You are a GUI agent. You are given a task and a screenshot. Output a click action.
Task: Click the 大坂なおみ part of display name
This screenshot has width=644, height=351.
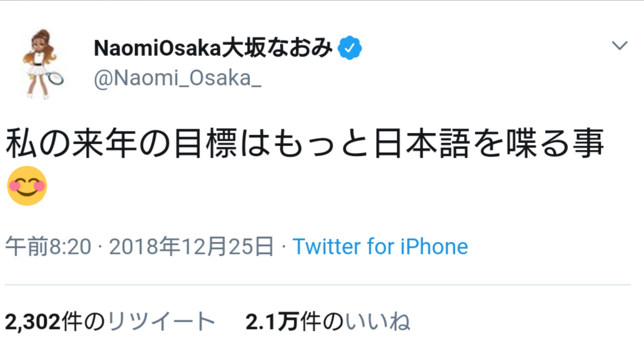[x=277, y=48]
